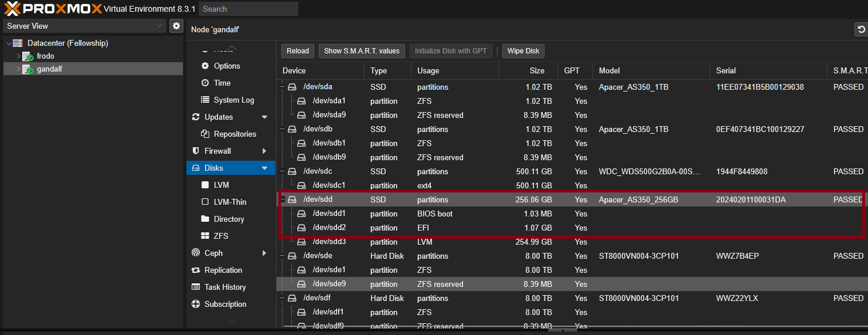
Task: Select the /dev/sde9 partition row
Action: pyautogui.click(x=572, y=284)
